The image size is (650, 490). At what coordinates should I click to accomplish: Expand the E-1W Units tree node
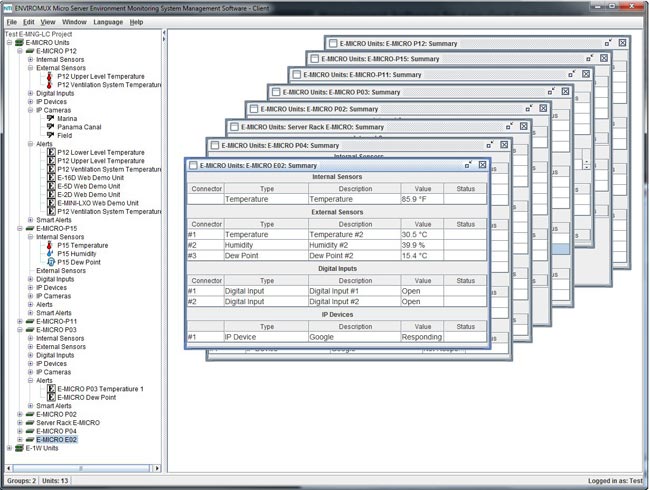(x=9, y=448)
